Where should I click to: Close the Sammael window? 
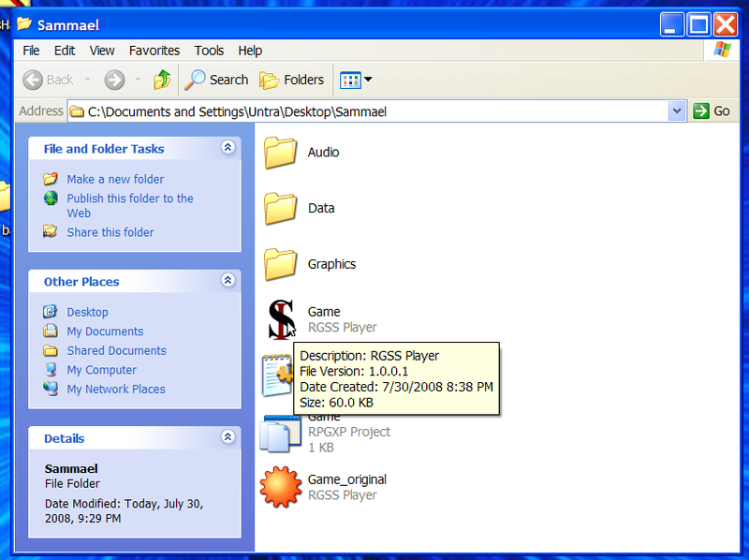click(x=726, y=24)
